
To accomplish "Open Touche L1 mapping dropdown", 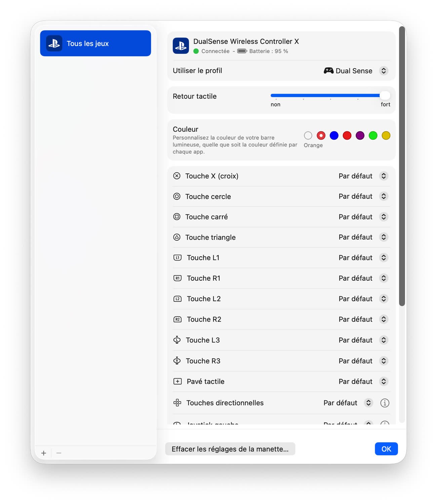I will click(384, 258).
